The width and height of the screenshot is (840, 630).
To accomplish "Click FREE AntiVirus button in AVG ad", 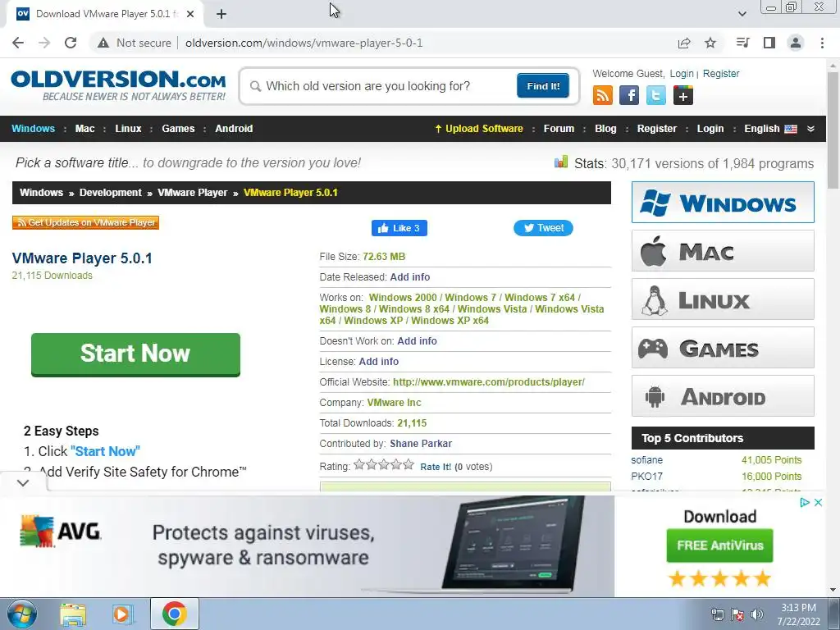I will coord(719,546).
